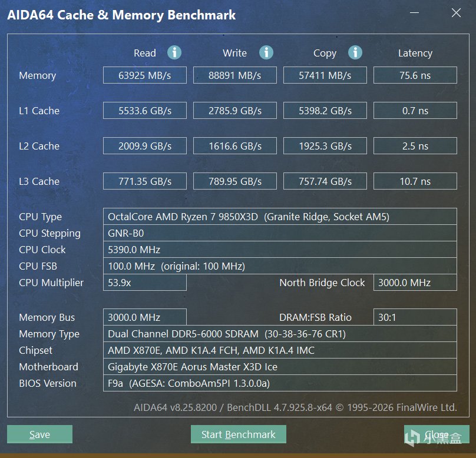Click the CPU FSB label
Viewport: 476px width, 458px height.
click(x=38, y=266)
